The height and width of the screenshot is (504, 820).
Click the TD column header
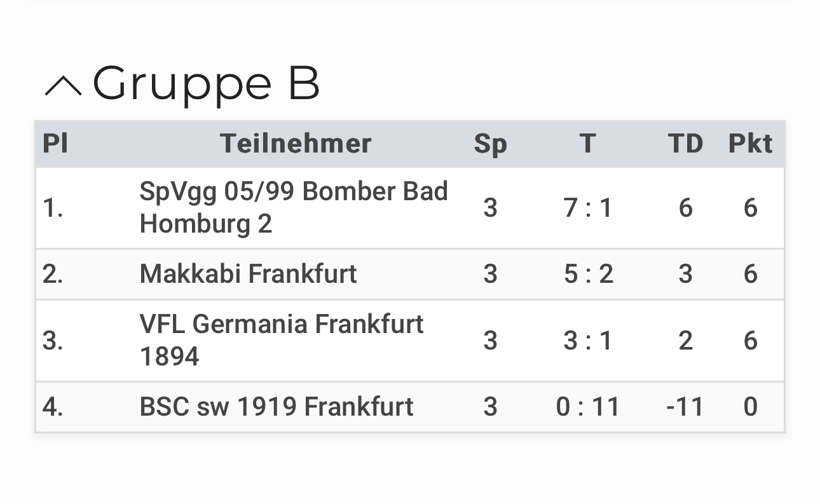(x=685, y=144)
